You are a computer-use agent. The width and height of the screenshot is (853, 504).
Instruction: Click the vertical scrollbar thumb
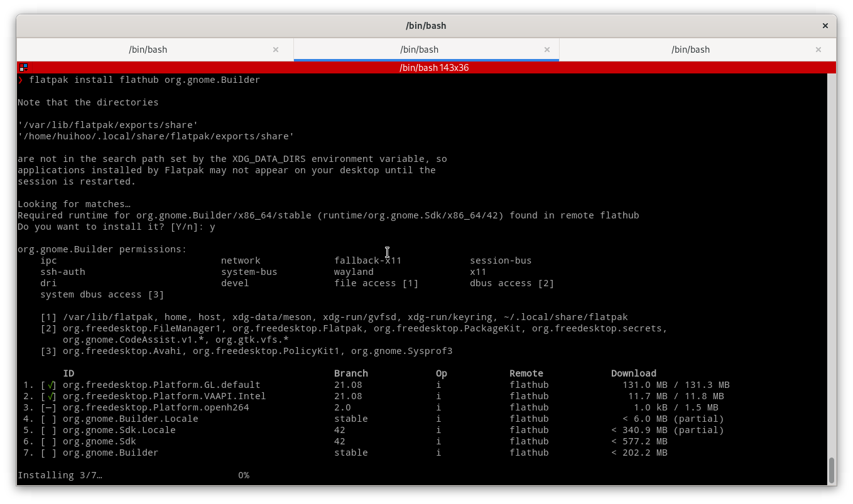(832, 470)
